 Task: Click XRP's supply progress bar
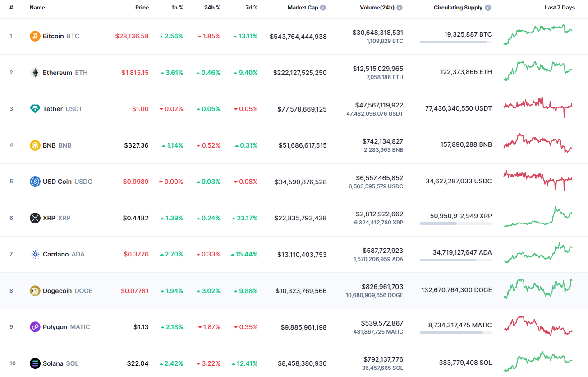(455, 223)
